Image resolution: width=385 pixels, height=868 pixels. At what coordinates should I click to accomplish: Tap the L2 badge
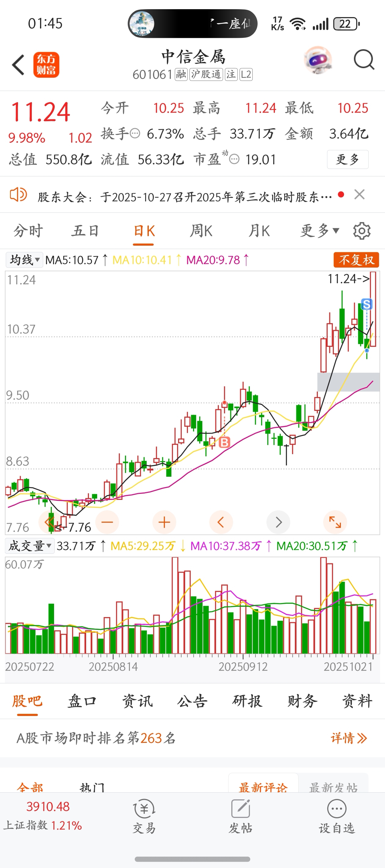[x=246, y=74]
